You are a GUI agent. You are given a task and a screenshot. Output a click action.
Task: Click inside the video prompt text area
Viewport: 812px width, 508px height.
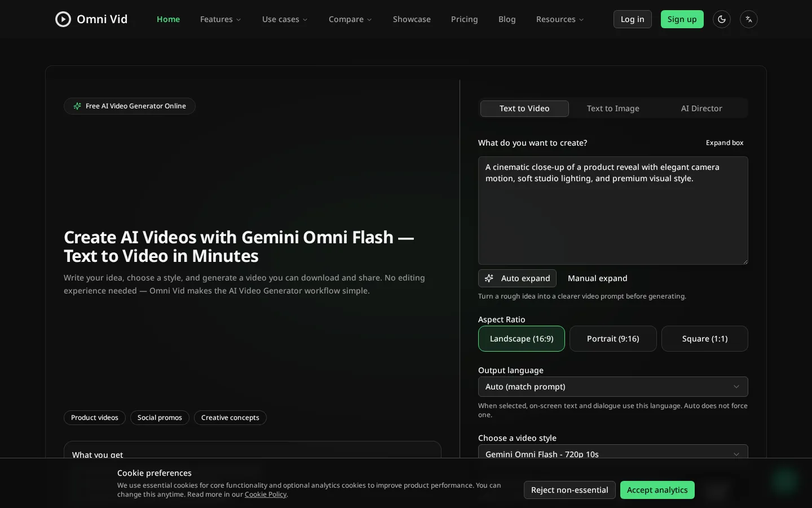(613, 211)
